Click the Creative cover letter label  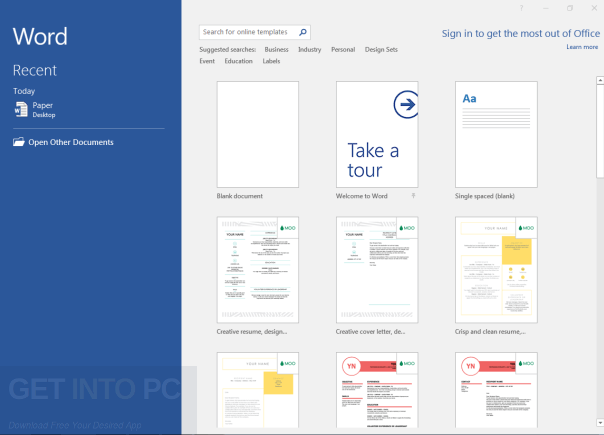(x=370, y=331)
